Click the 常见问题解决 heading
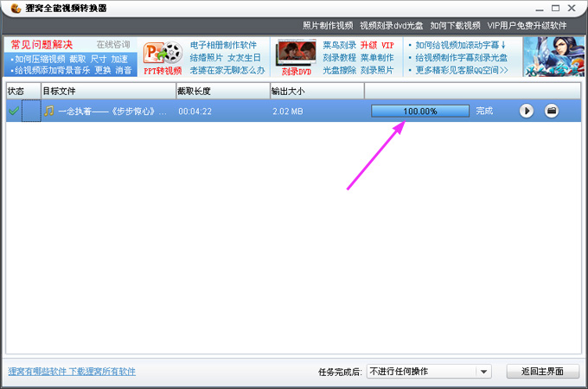588x389 pixels. [x=42, y=45]
